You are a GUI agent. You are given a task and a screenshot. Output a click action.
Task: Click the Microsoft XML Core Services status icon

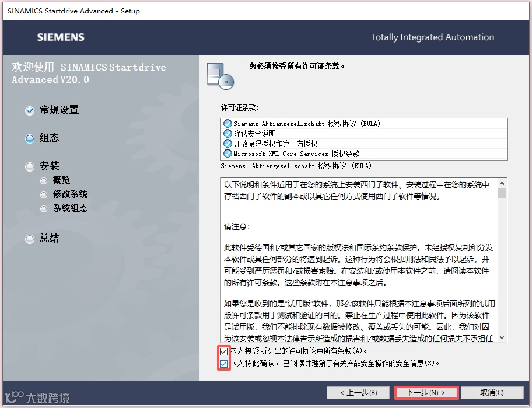[228, 154]
